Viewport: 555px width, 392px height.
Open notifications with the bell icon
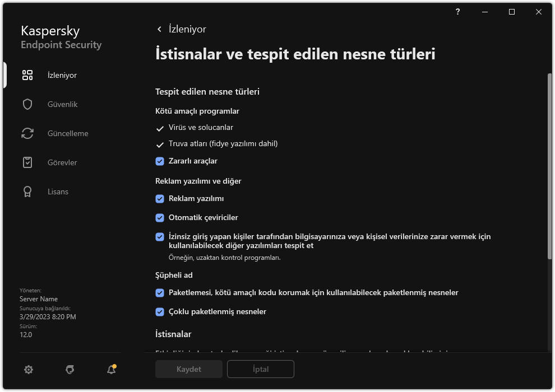pyautogui.click(x=111, y=370)
